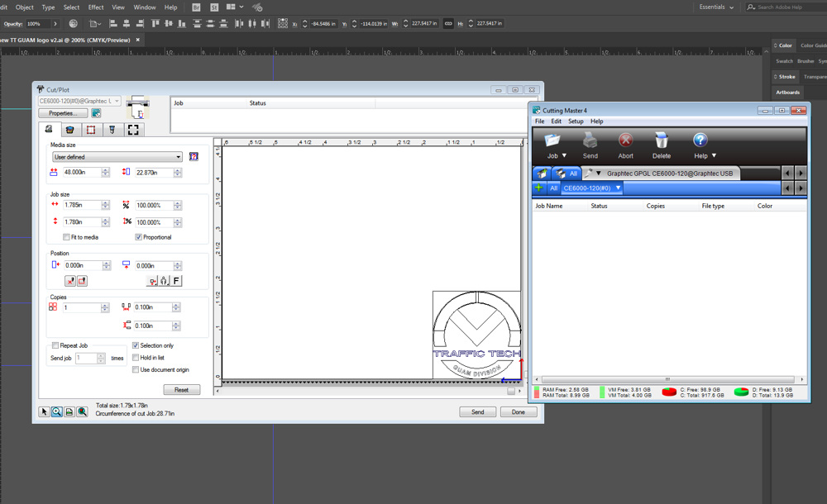Click horizontal distribute left icon

239,24
